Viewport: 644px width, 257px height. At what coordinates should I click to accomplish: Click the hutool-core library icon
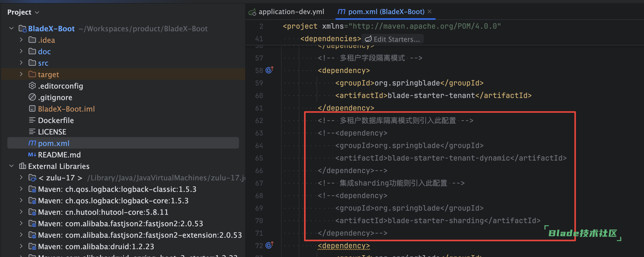32,212
